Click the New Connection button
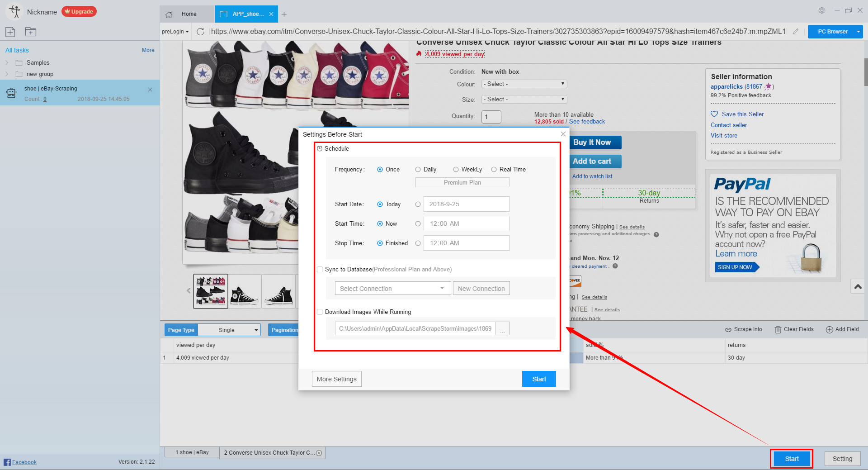 point(481,288)
